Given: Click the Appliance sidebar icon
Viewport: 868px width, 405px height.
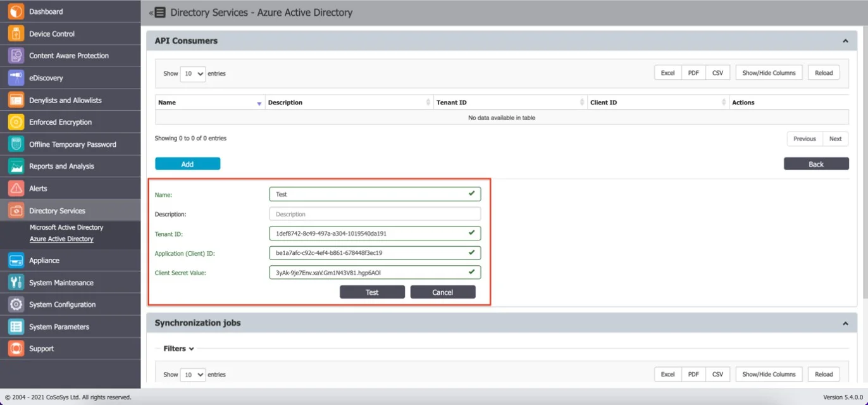Looking at the screenshot, I should [x=16, y=260].
